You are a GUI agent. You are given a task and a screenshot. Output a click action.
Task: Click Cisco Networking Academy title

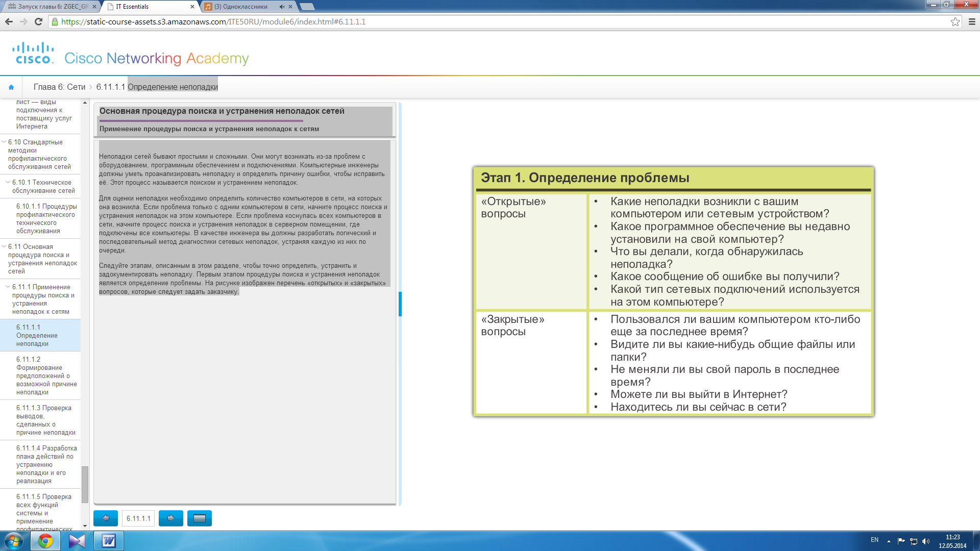click(x=157, y=59)
